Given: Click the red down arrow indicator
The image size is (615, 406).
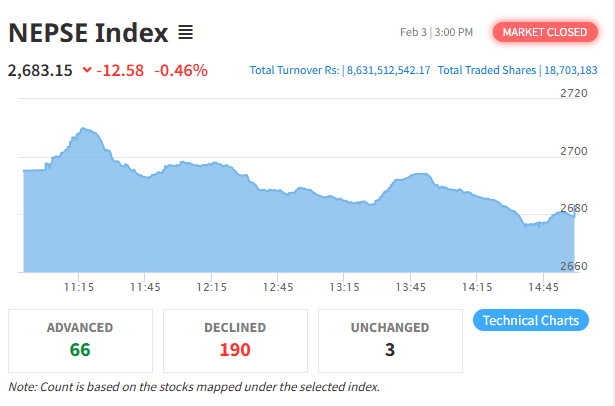Looking at the screenshot, I should [88, 70].
